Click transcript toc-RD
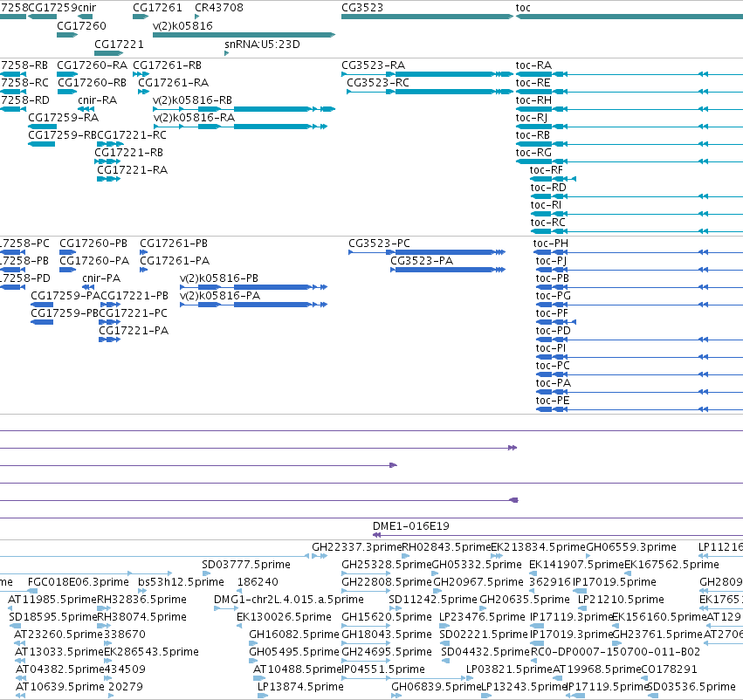743x700 pixels. click(548, 187)
